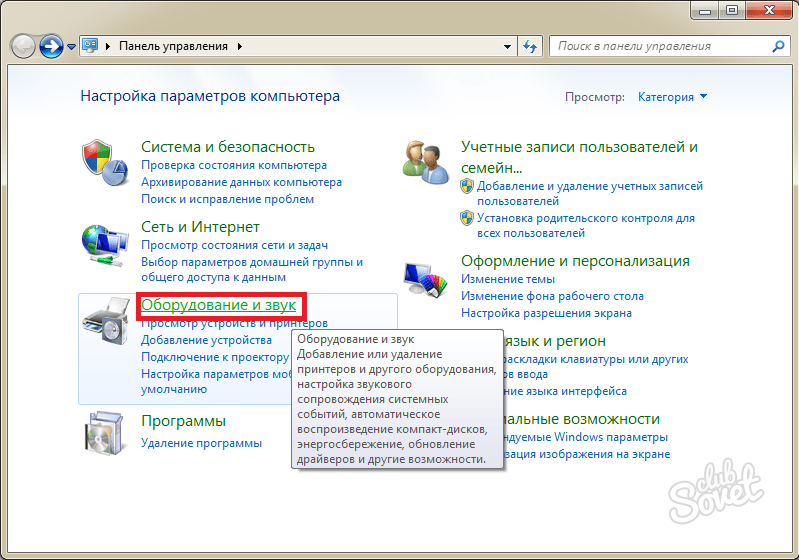Open the 'альные возможности' accessibility category

(581, 419)
